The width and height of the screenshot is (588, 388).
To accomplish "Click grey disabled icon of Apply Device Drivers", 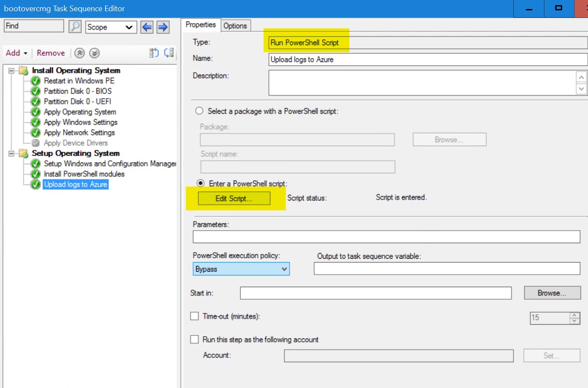I will pyautogui.click(x=36, y=143).
